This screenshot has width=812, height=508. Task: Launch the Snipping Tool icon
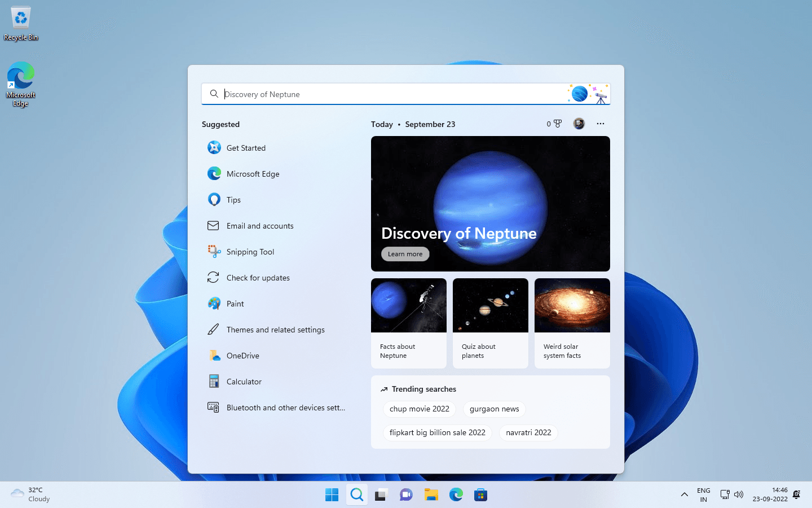coord(214,252)
